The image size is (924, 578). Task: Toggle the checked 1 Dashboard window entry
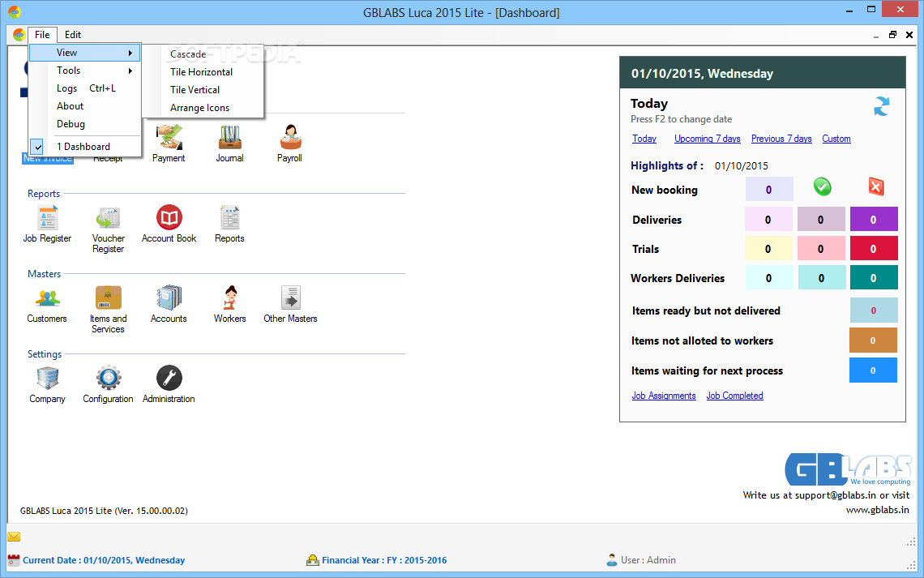pos(85,147)
